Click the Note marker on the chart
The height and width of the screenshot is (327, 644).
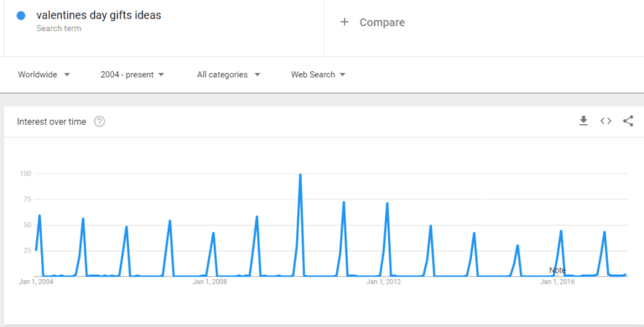coord(558,270)
